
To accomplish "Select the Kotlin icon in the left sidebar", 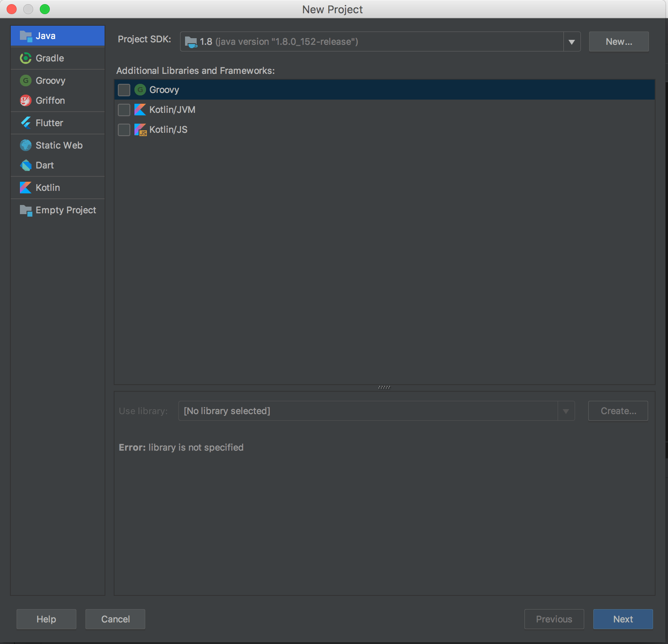I will (26, 188).
